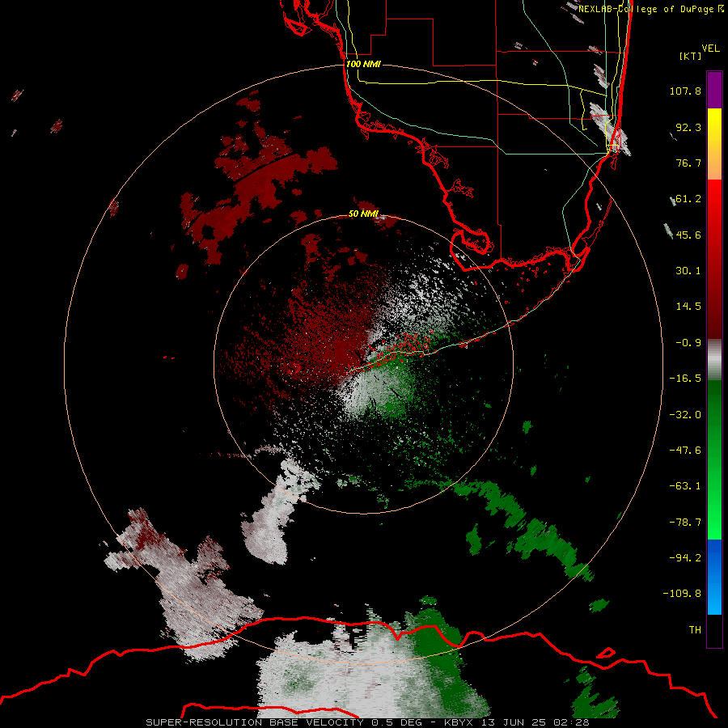
Task: Click the "[KT]" units label
Action: click(691, 56)
